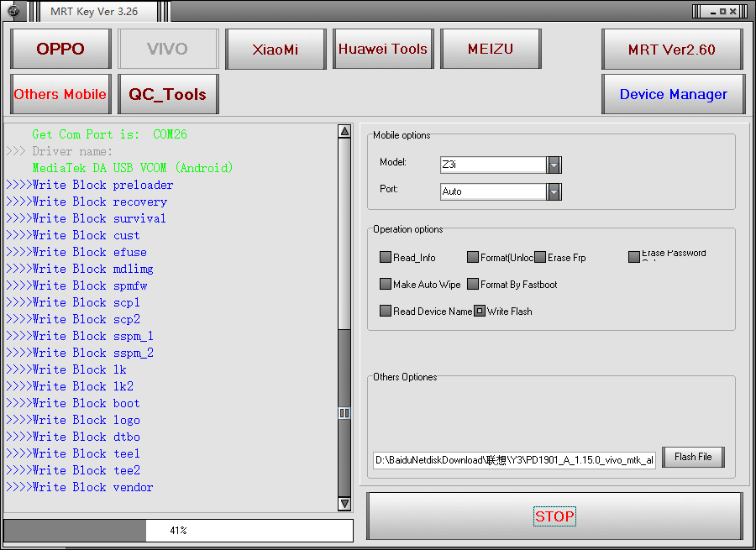Close the MRT Key window
Screen dimensions: 756x550
[x=732, y=12]
